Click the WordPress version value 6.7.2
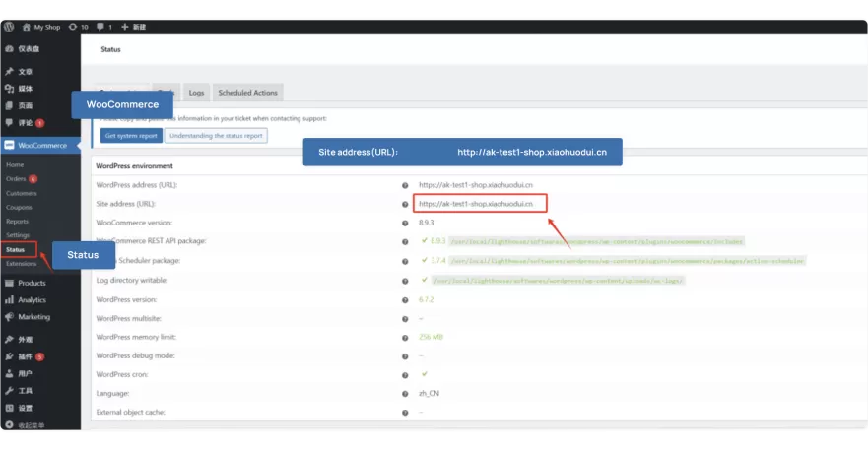 (x=427, y=299)
